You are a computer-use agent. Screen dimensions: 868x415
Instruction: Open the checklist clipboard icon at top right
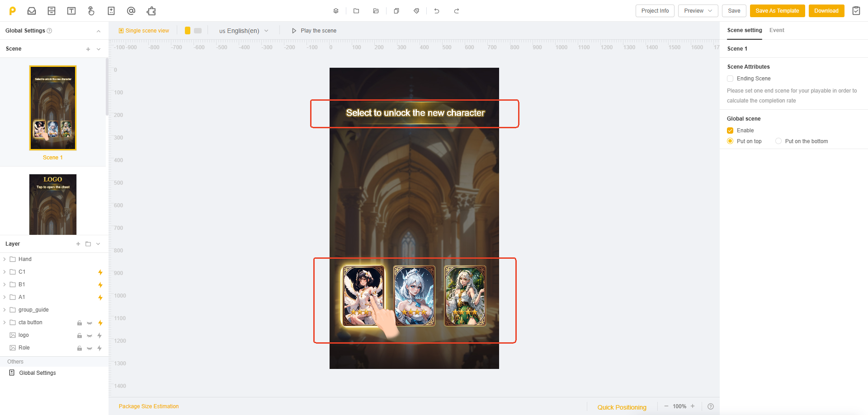tap(856, 11)
